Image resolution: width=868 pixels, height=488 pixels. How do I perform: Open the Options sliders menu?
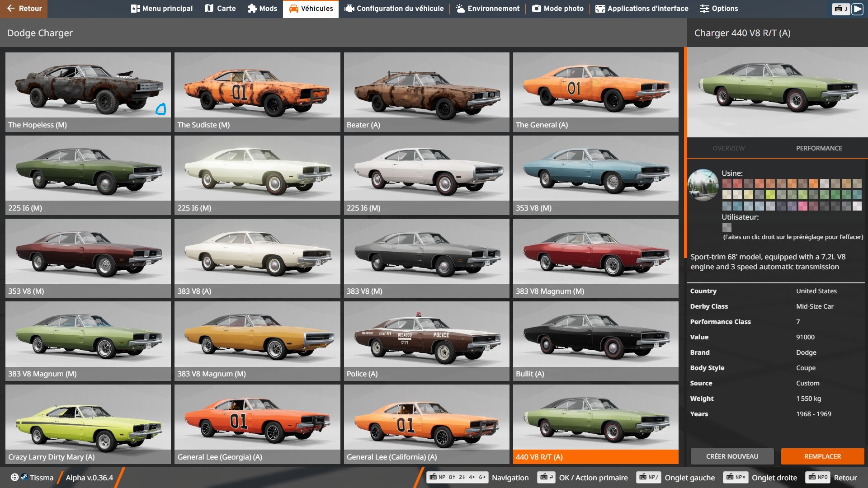(x=719, y=9)
